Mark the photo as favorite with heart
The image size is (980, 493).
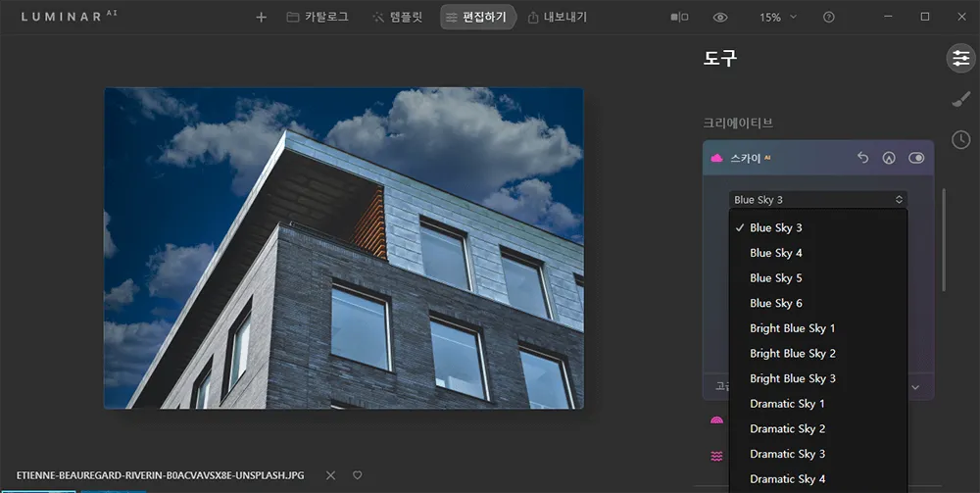click(x=357, y=475)
